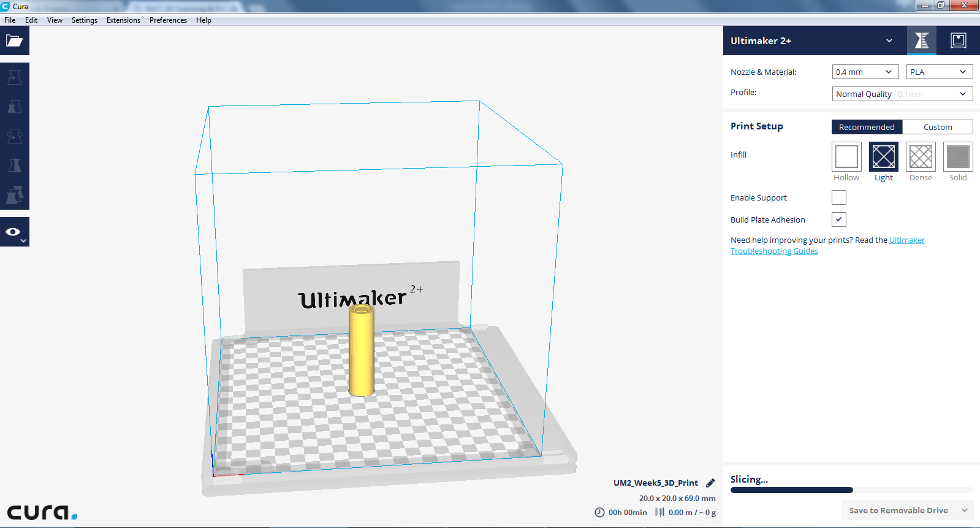Open the Settings menu
This screenshot has height=528, width=980.
[85, 20]
